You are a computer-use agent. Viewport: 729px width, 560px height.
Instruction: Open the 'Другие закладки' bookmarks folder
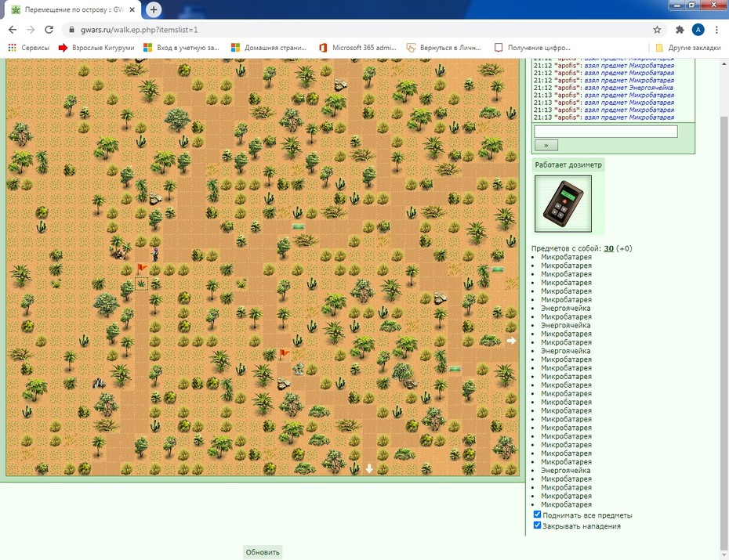pyautogui.click(x=688, y=47)
